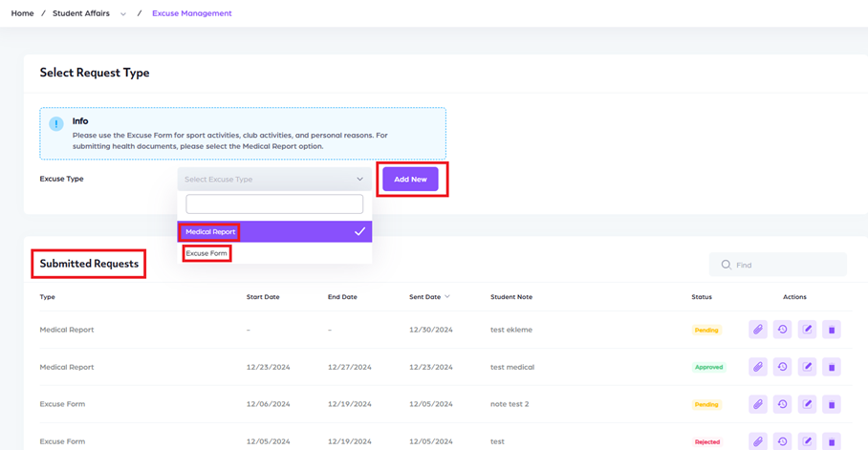Sort by Sent Date column arrow
The width and height of the screenshot is (868, 450).
coord(447,297)
